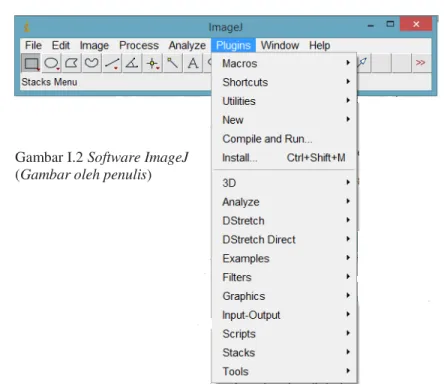444x390 pixels.
Task: Click the double-arrow more tools button
Action: [421, 63]
